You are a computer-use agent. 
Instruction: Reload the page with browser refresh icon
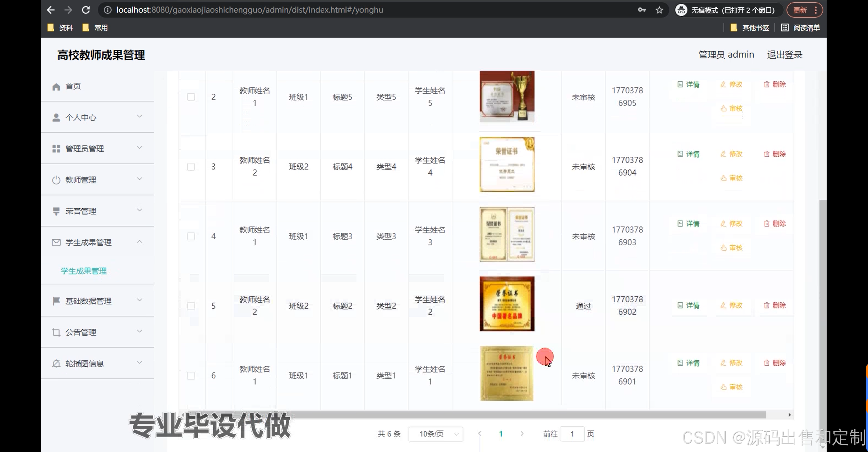click(x=86, y=10)
